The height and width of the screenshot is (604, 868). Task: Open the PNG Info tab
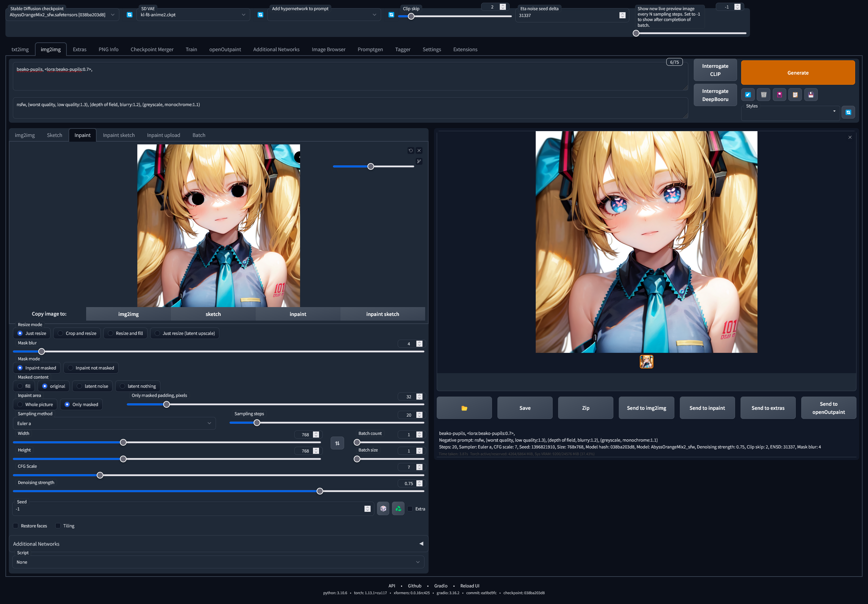pyautogui.click(x=108, y=49)
